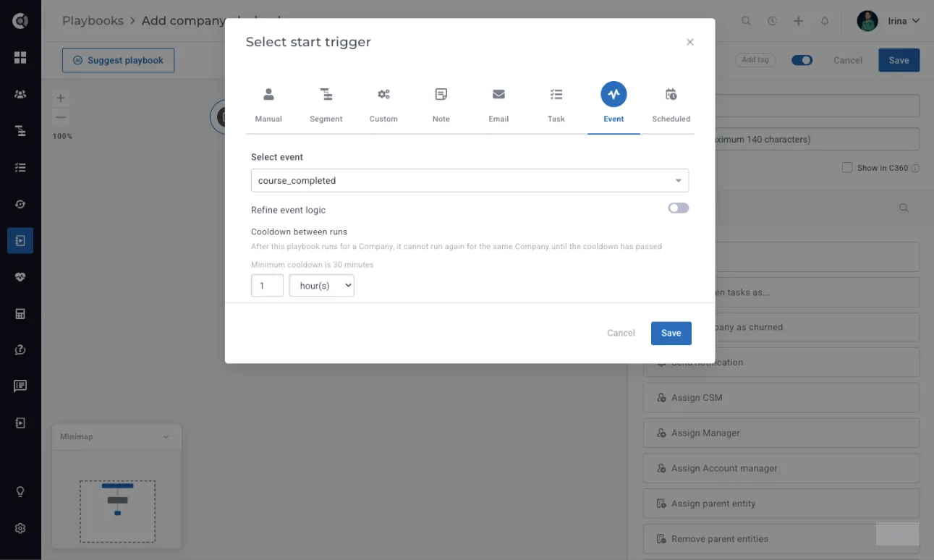This screenshot has height=560, width=934.
Task: Select the Assign Account manager action
Action: click(781, 468)
